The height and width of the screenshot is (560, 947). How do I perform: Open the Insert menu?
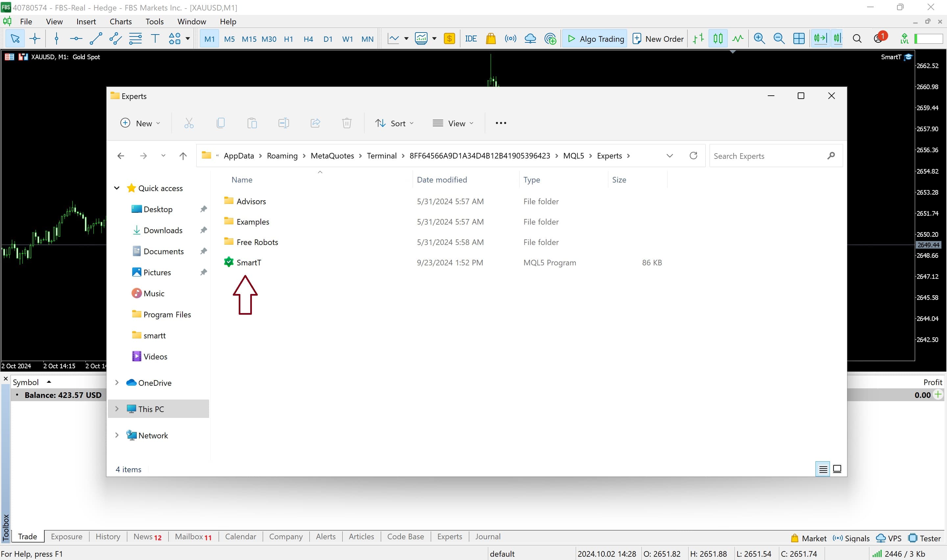tap(86, 21)
